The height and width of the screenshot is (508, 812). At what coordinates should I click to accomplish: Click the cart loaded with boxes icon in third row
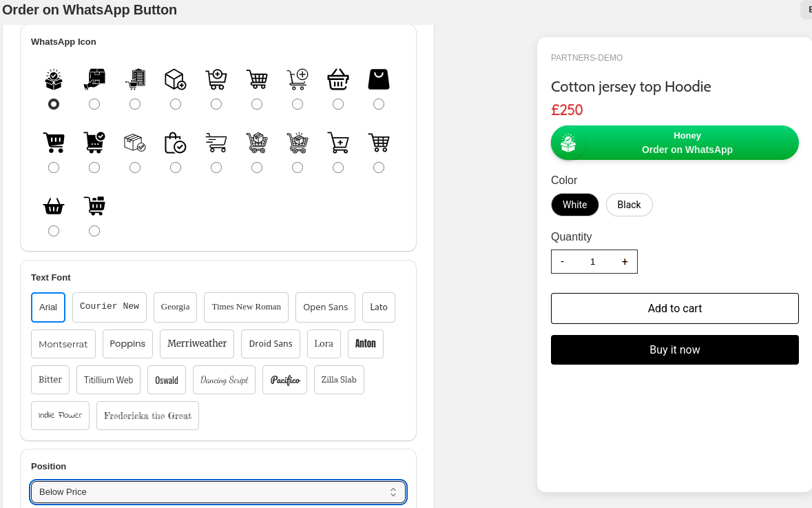point(94,206)
